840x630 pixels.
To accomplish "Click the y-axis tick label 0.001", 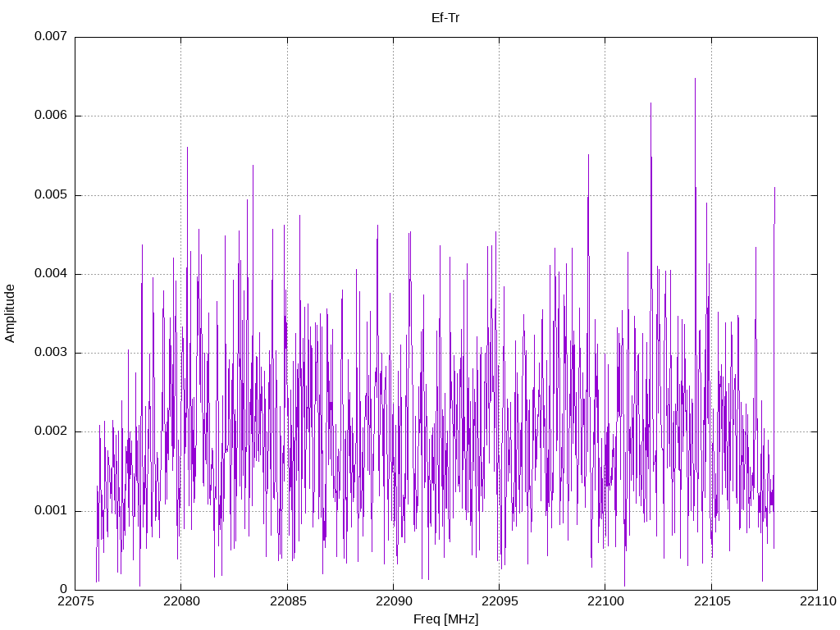I will (x=51, y=510).
